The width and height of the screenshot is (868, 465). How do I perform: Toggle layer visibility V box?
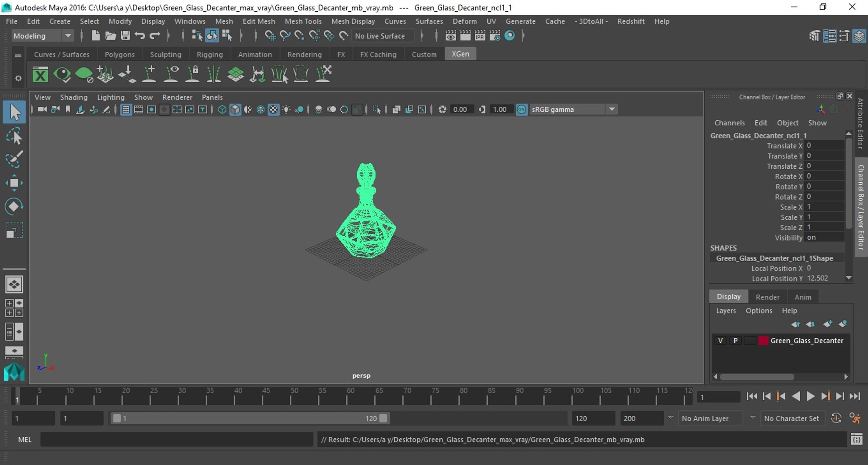(x=720, y=341)
